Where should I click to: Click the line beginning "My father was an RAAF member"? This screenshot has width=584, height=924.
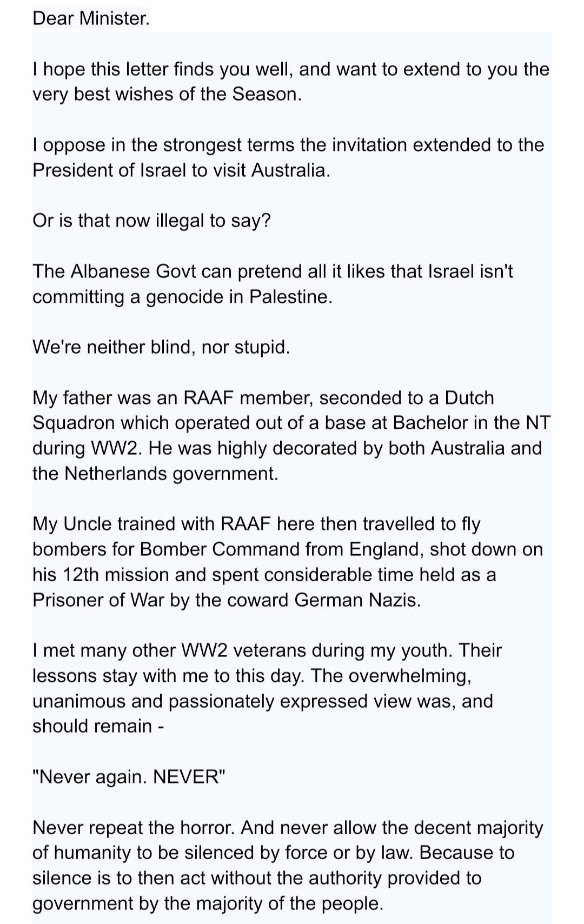click(x=263, y=397)
